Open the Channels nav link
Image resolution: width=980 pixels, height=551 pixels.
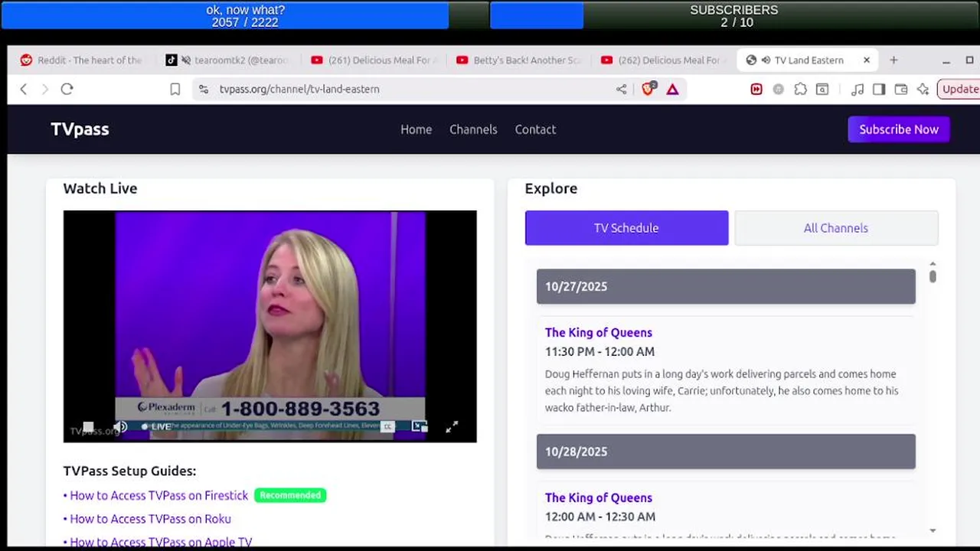[x=473, y=129]
